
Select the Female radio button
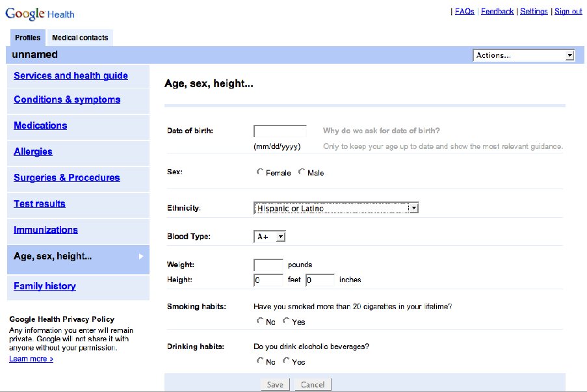coord(260,172)
